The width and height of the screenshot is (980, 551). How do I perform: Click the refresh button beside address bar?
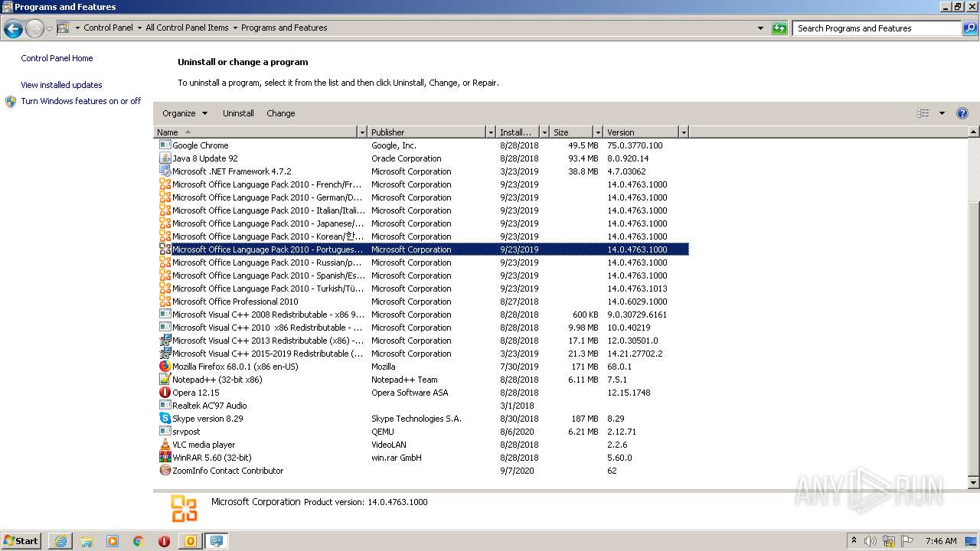(x=779, y=28)
